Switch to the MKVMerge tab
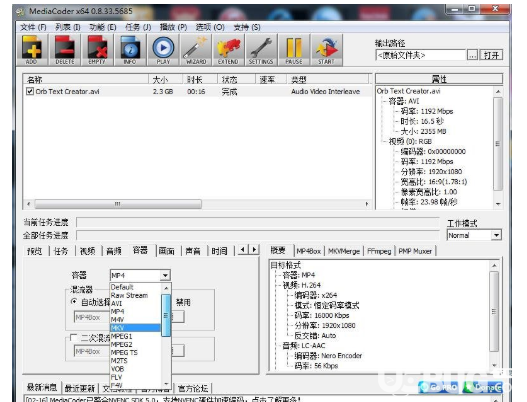This screenshot has width=527, height=402. coord(343,251)
